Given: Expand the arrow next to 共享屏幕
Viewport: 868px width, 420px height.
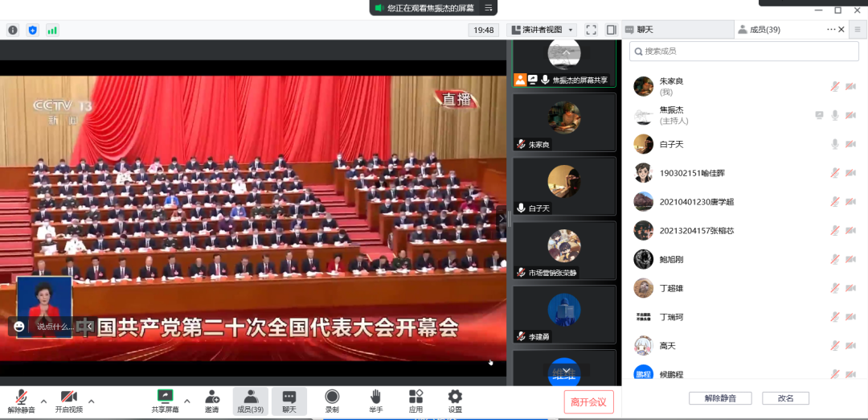Looking at the screenshot, I should click(x=187, y=401).
